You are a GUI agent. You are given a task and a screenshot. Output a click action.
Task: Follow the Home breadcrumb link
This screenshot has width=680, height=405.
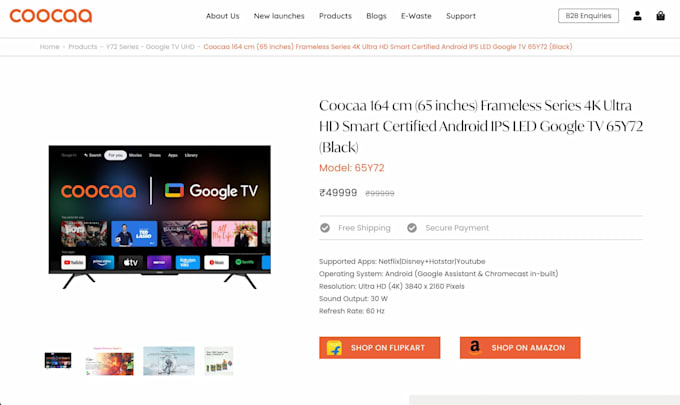(x=49, y=47)
